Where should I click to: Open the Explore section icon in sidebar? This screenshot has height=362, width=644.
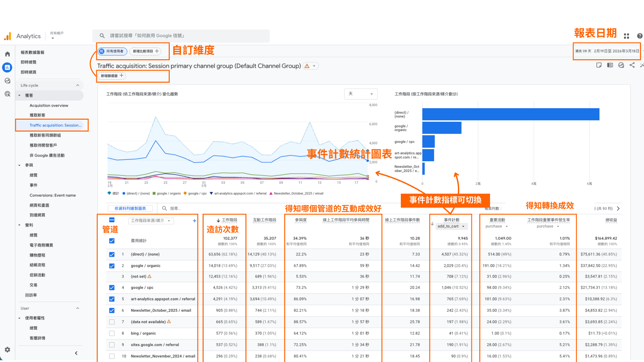click(7, 80)
